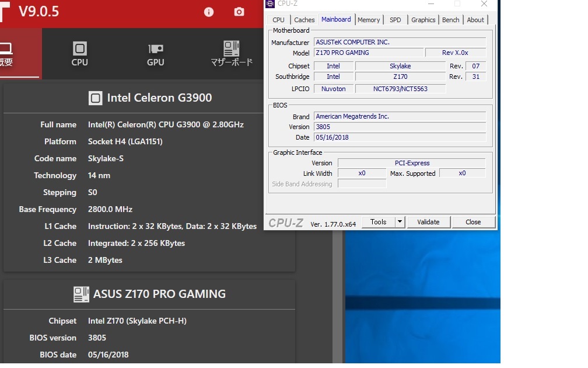Click the Close button at the bottom of CPU-Z
588x368 pixels.
[x=473, y=222]
